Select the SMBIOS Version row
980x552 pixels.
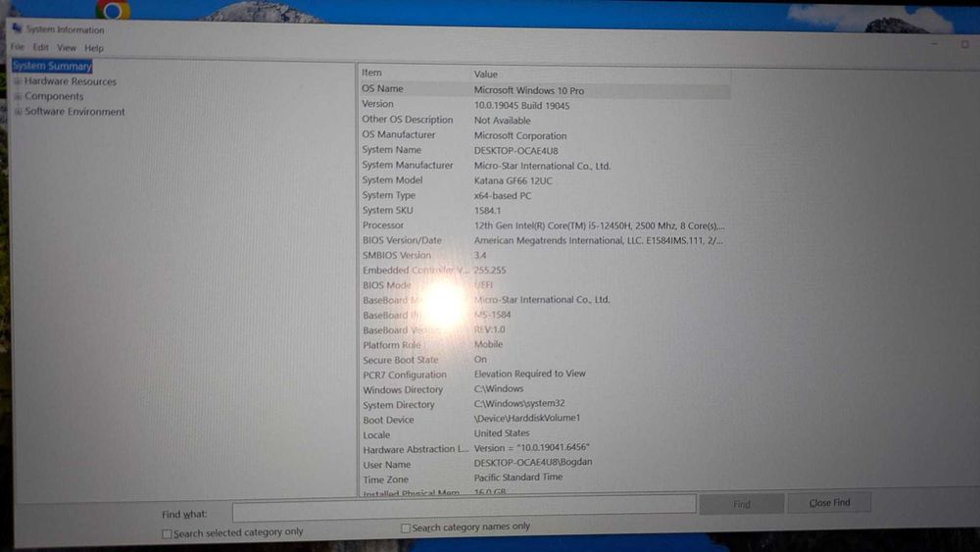point(544,255)
